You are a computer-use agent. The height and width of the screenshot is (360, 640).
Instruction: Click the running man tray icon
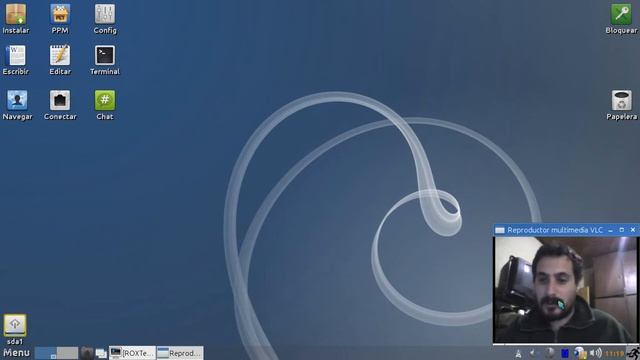click(x=633, y=353)
